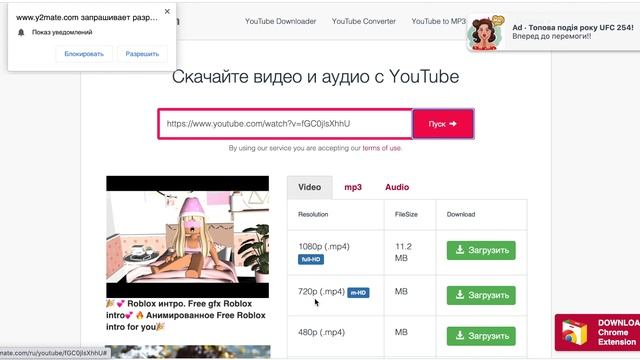Open the terms of use link
The width and height of the screenshot is (640, 360).
click(x=382, y=148)
